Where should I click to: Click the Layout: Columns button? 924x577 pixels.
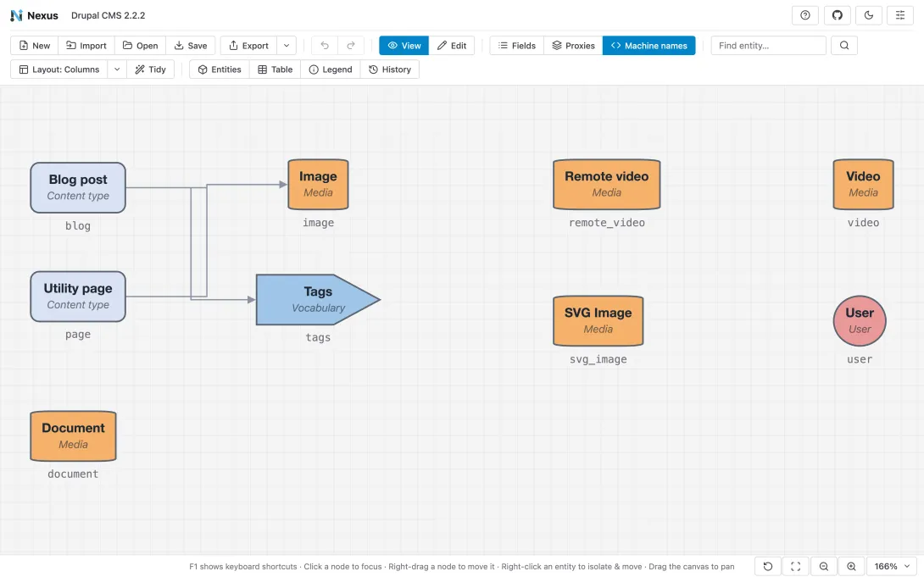(59, 69)
